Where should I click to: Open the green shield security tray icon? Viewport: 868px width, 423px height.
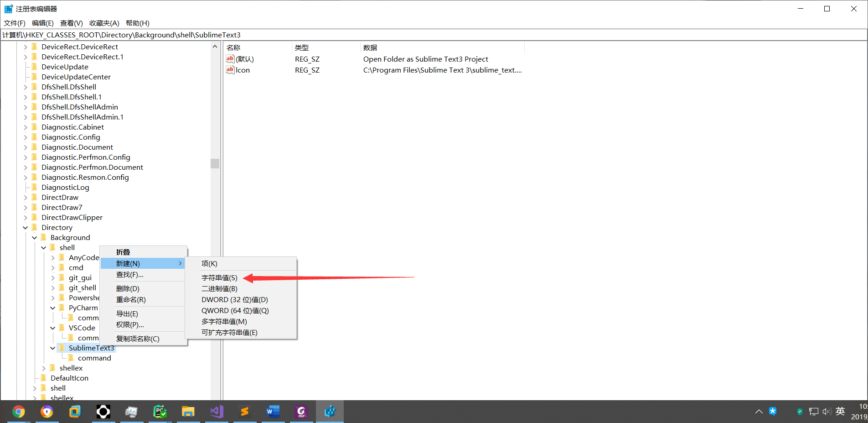(800, 412)
